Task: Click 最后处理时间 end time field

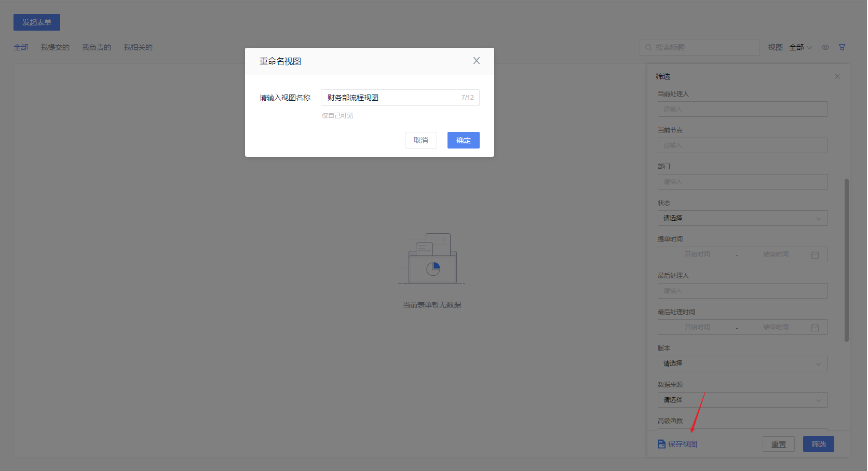Action: click(x=776, y=327)
